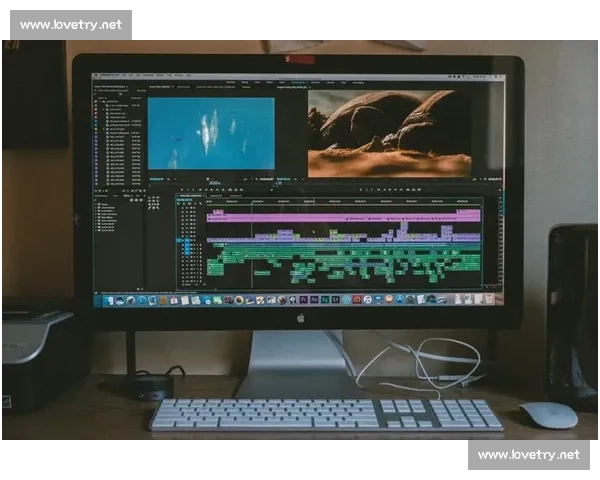Open the Trash in the Dock
Image resolution: width=600 pixels, height=480 pixels.
tap(492, 298)
